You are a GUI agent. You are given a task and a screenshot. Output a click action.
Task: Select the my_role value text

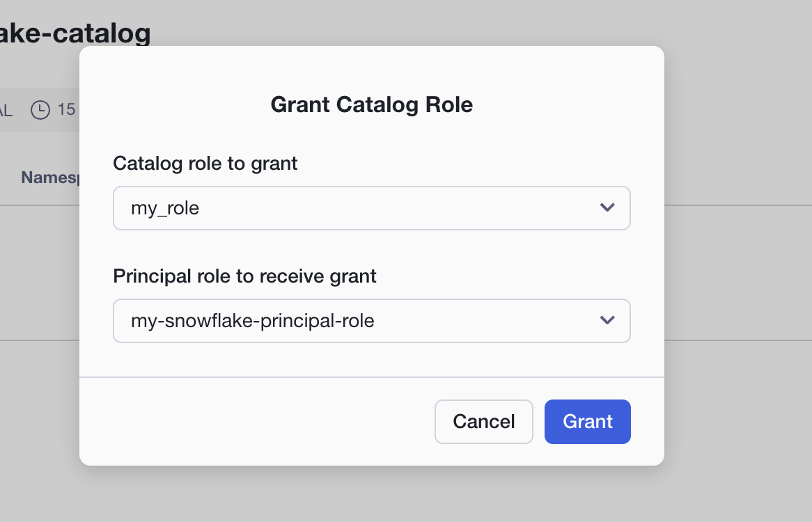(x=164, y=208)
